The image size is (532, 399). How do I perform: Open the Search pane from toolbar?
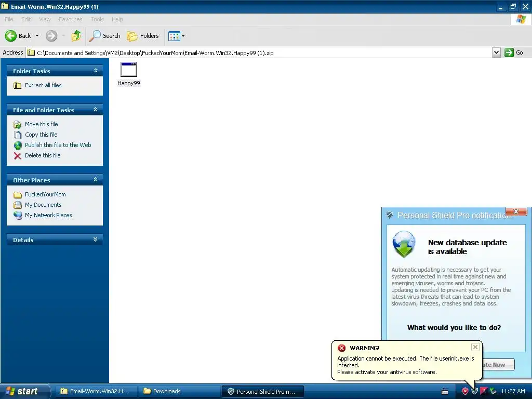[x=104, y=36]
